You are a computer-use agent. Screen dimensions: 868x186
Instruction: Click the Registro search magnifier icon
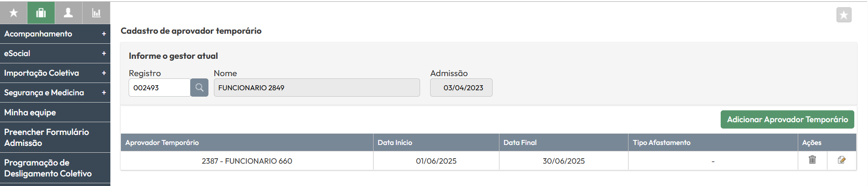click(x=199, y=88)
